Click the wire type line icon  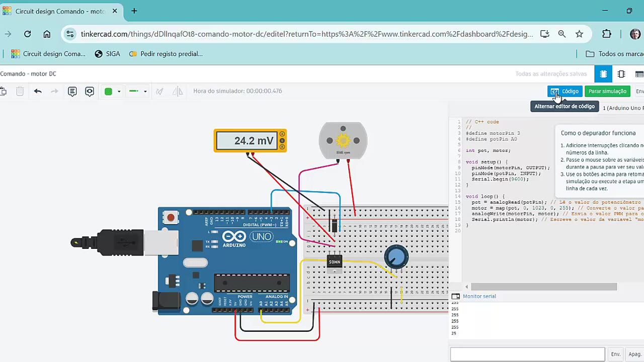click(133, 91)
